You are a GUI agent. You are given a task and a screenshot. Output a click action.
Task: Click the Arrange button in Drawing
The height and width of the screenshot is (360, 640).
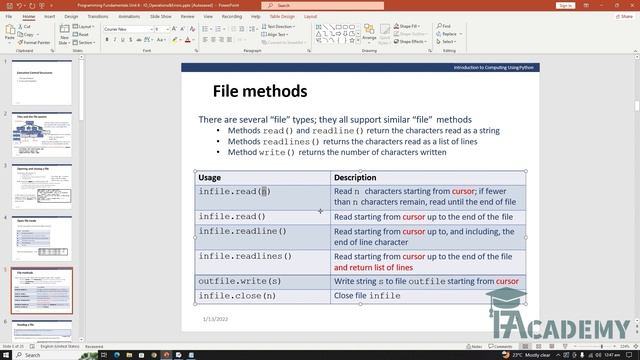pos(369,33)
